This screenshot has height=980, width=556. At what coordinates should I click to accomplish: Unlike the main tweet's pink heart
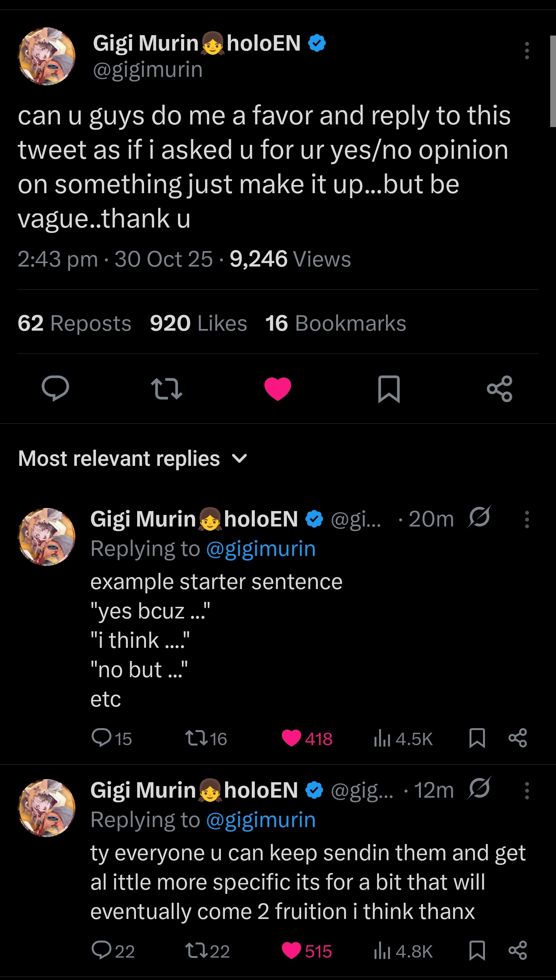pos(278,388)
